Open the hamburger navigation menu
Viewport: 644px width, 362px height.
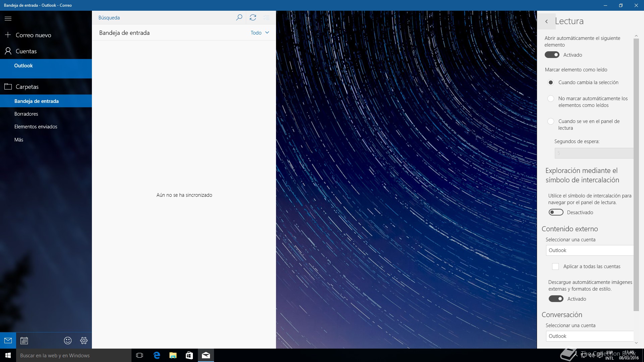pos(8,19)
